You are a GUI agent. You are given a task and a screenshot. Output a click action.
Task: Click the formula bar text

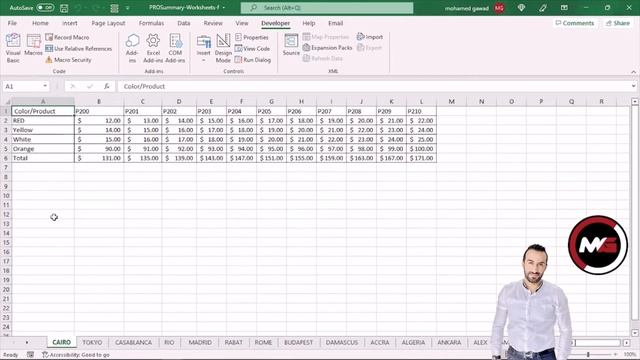coord(144,86)
